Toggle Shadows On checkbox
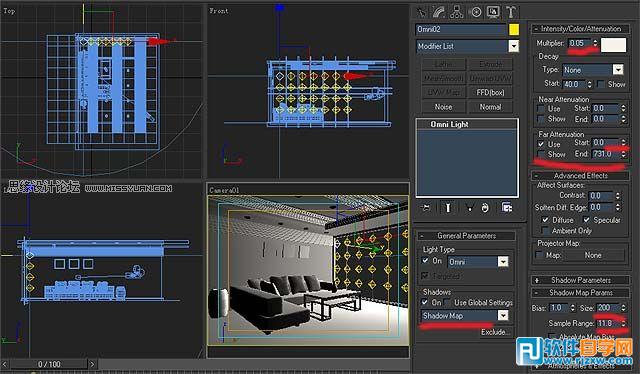The height and width of the screenshot is (374, 640). [x=425, y=302]
